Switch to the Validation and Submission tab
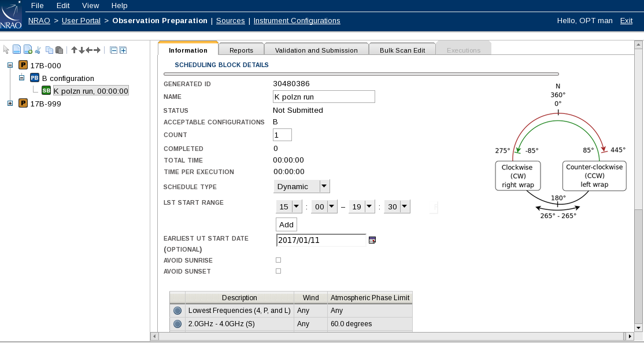644x343 pixels. (x=316, y=50)
